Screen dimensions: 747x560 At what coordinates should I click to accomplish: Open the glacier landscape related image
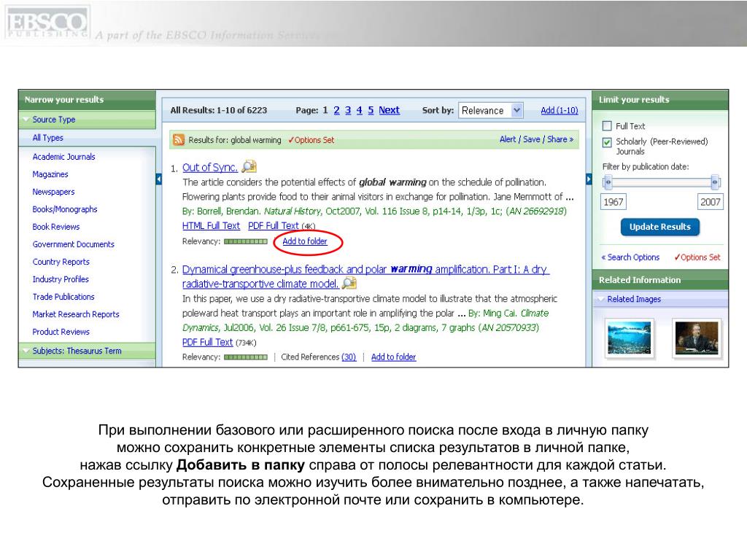click(x=629, y=338)
